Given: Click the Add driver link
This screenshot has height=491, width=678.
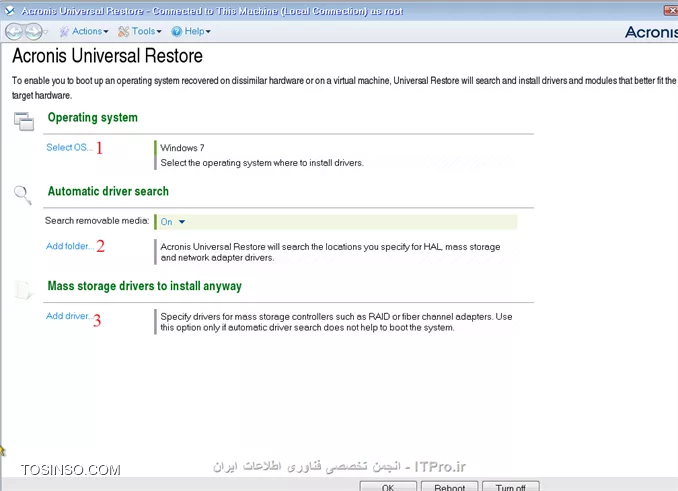Looking at the screenshot, I should pos(69,316).
